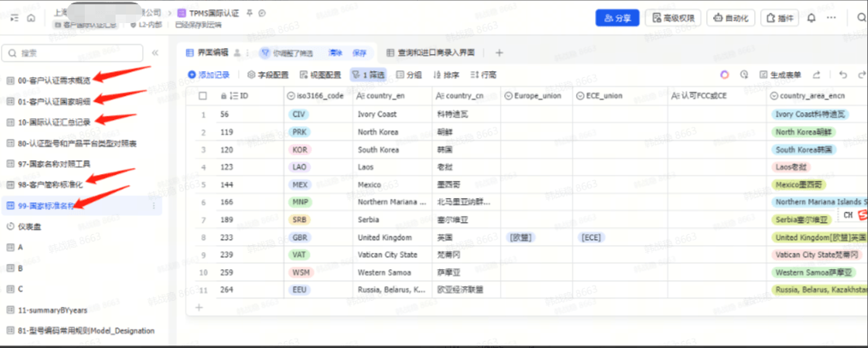This screenshot has width=868, height=348.
Task: Open the 自动化 automation button
Action: (x=731, y=18)
